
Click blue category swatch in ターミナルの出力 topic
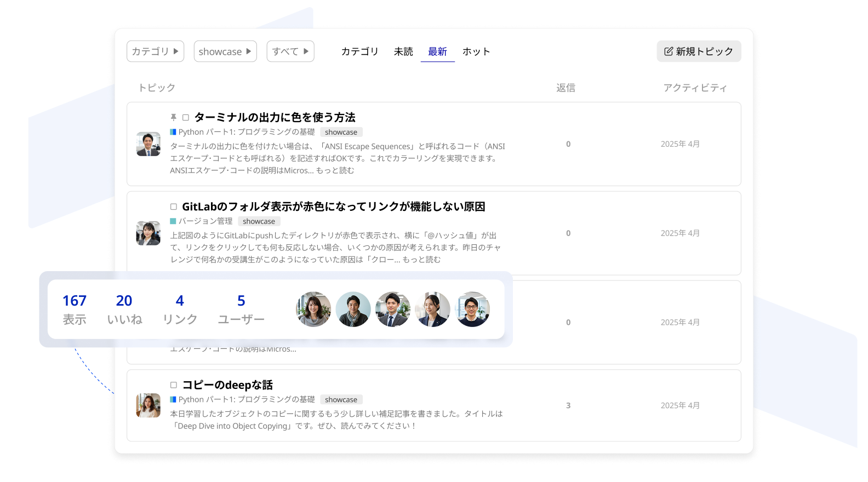pos(173,132)
